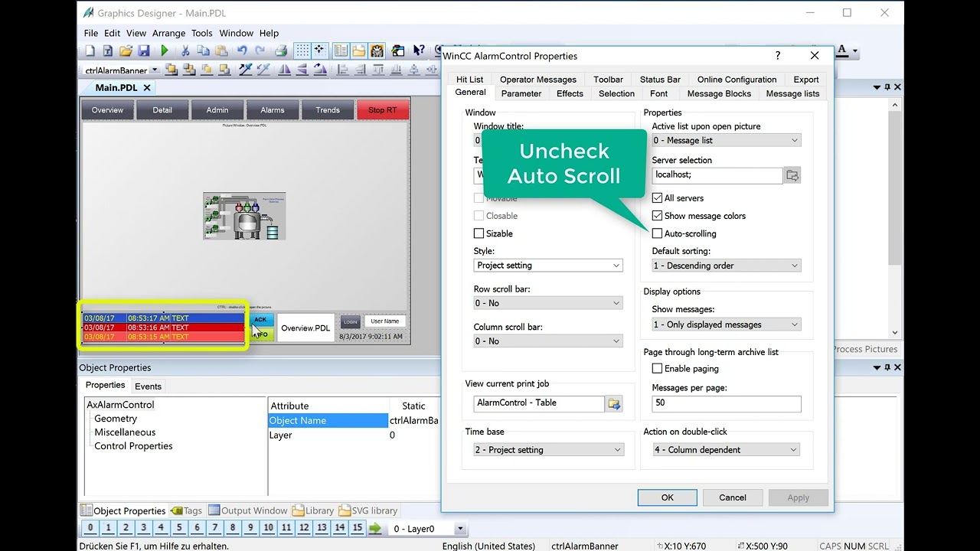
Task: Open dialog help with the question mark
Action: pyautogui.click(x=778, y=56)
